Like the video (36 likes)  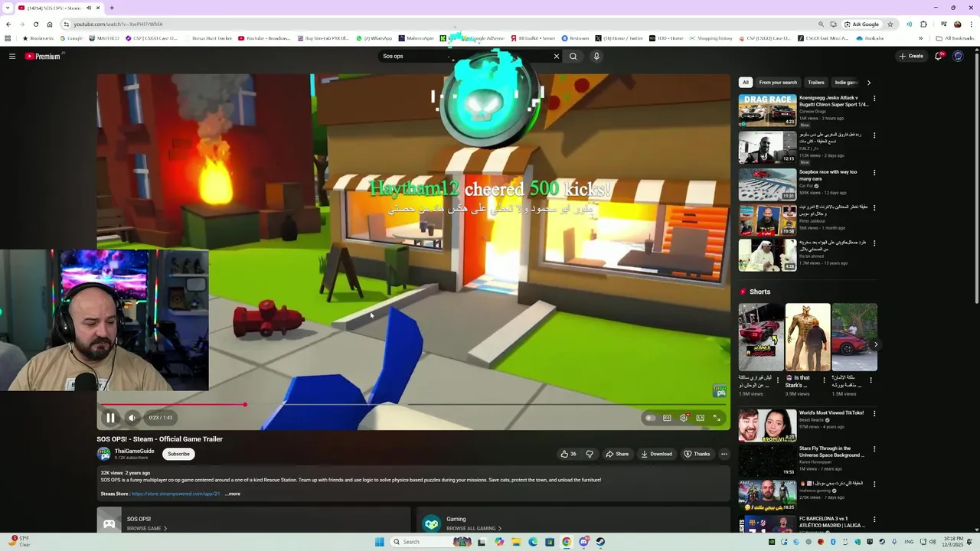(x=568, y=454)
